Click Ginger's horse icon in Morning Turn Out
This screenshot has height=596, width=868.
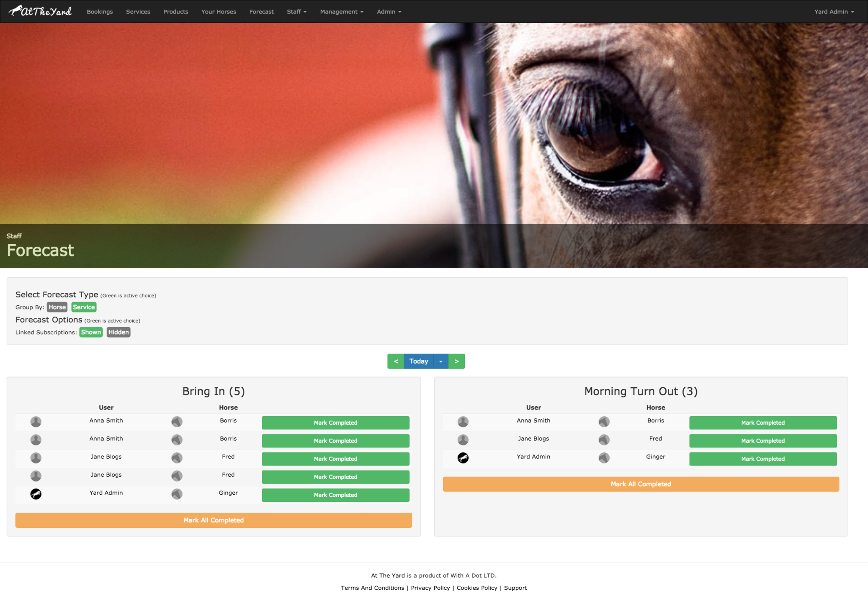[x=604, y=458]
